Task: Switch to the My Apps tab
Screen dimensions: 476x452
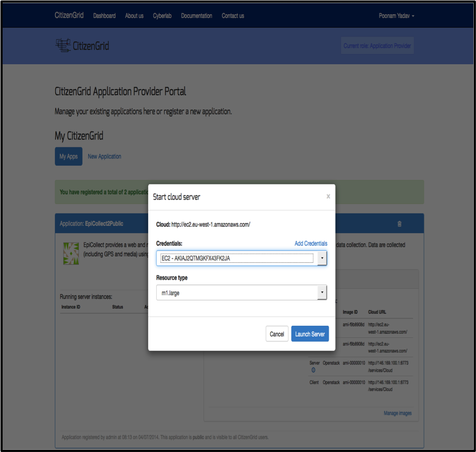Action: [x=68, y=156]
